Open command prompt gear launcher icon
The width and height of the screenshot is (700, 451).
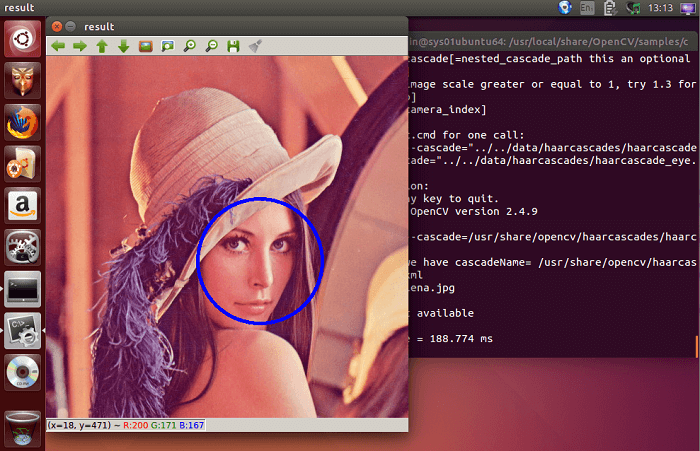[x=22, y=331]
